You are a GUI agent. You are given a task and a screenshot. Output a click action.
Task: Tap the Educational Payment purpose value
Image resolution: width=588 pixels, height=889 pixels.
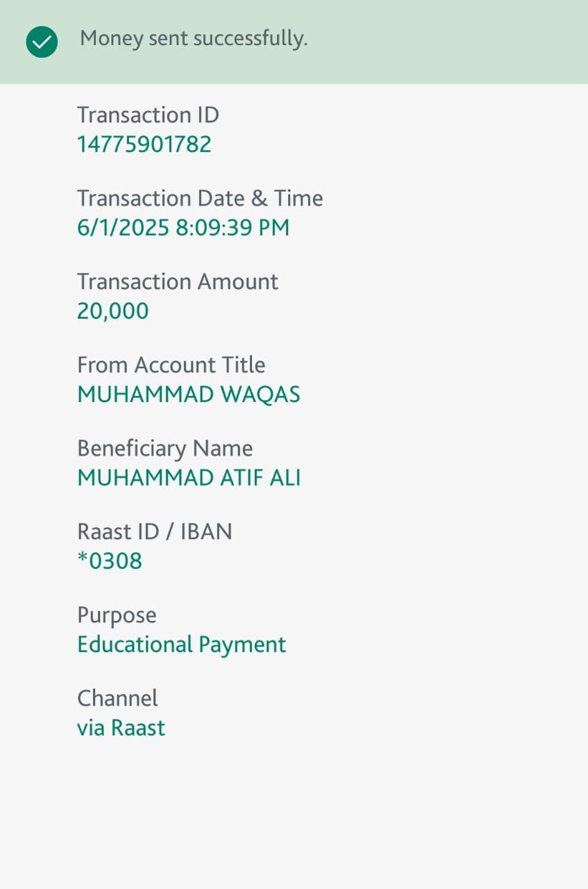[181, 645]
